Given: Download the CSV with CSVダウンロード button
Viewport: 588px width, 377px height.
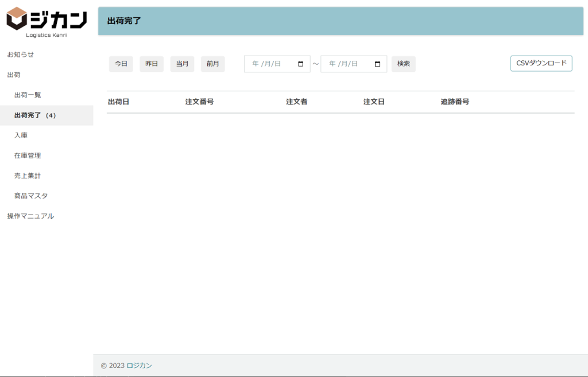Looking at the screenshot, I should pos(541,63).
